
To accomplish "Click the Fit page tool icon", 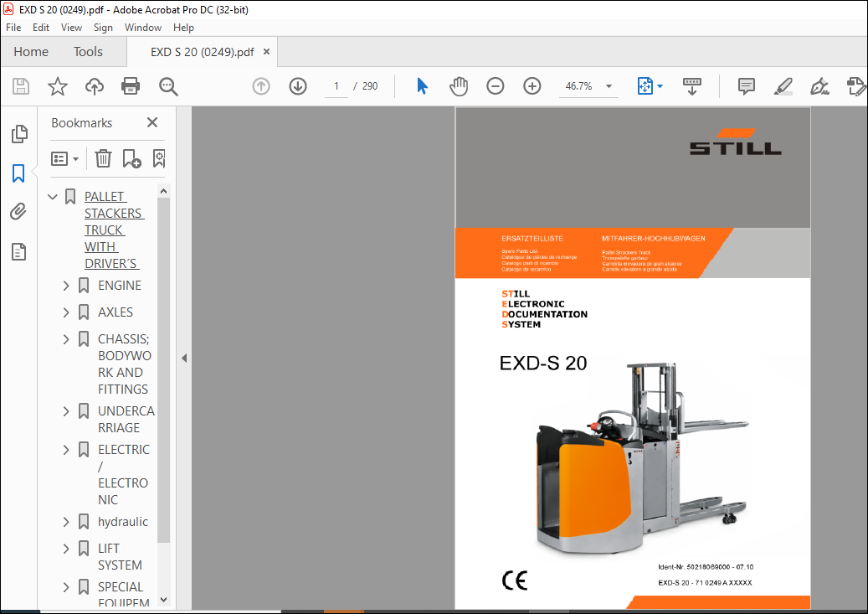I will pyautogui.click(x=645, y=86).
